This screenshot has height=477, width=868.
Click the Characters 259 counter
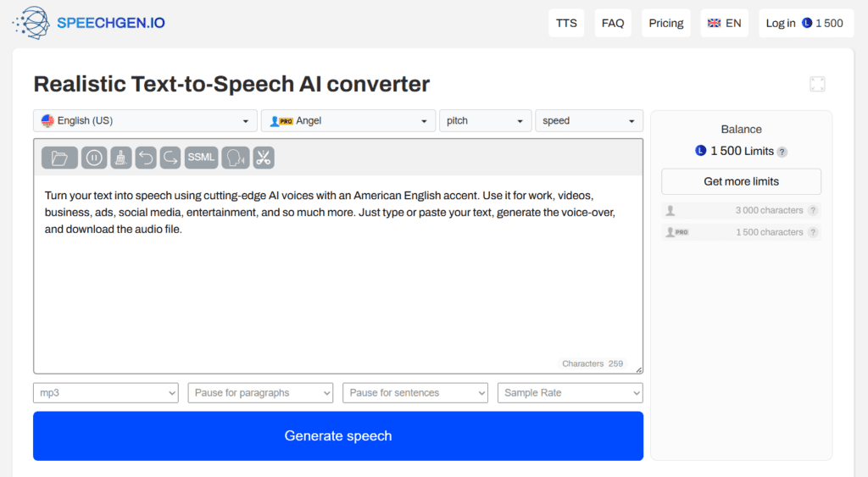point(593,363)
